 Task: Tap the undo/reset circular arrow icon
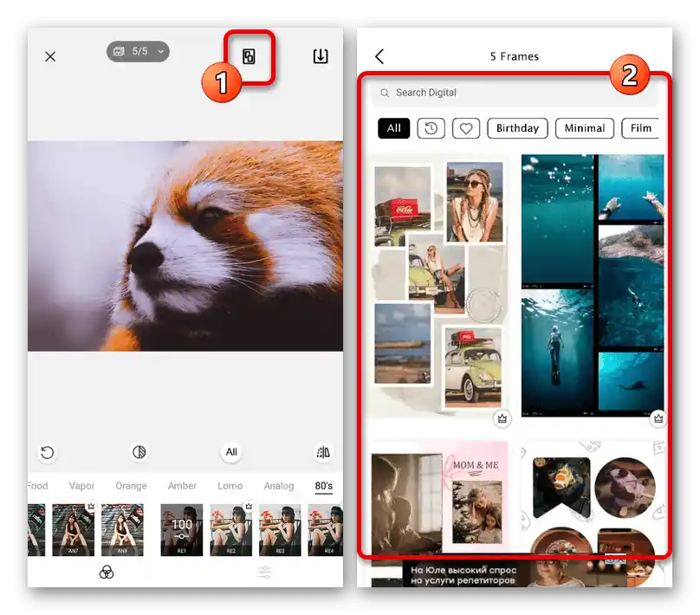(48, 452)
